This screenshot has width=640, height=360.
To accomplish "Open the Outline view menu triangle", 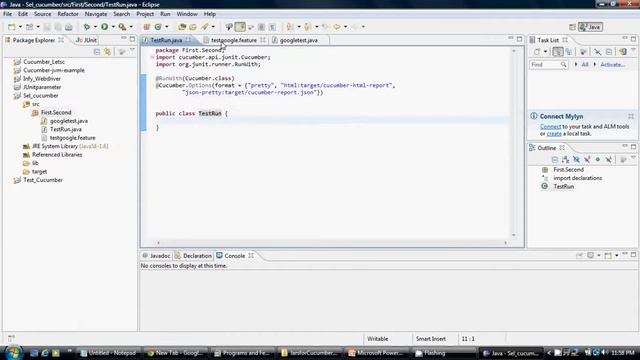I will click(x=633, y=158).
